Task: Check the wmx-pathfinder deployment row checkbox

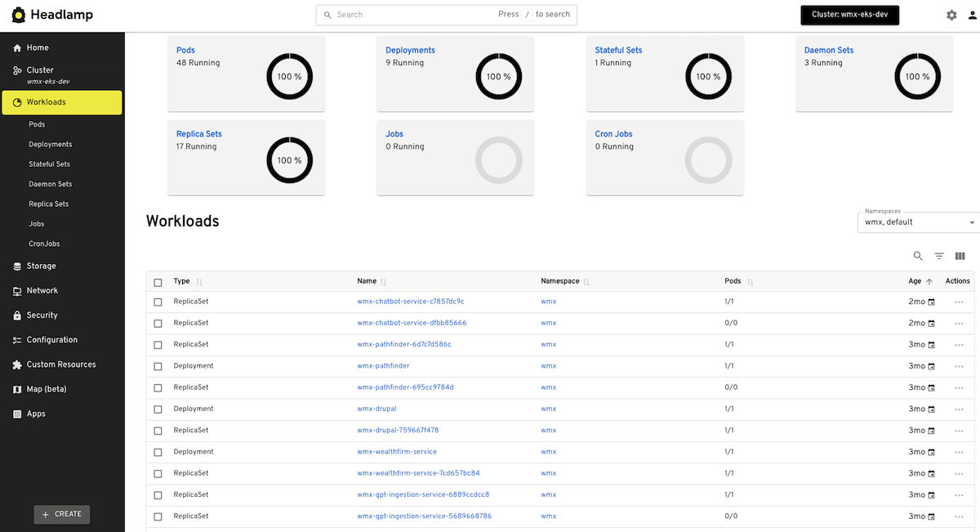Action: click(x=158, y=366)
